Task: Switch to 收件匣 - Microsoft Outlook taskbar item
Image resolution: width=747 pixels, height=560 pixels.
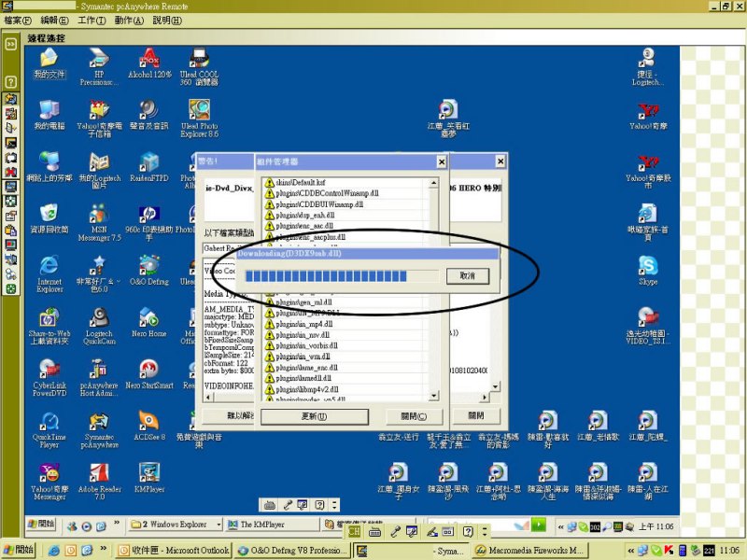Action: 174,550
